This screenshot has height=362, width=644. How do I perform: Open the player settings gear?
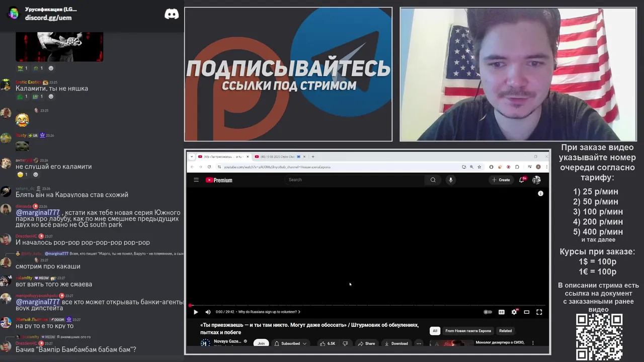pyautogui.click(x=514, y=312)
